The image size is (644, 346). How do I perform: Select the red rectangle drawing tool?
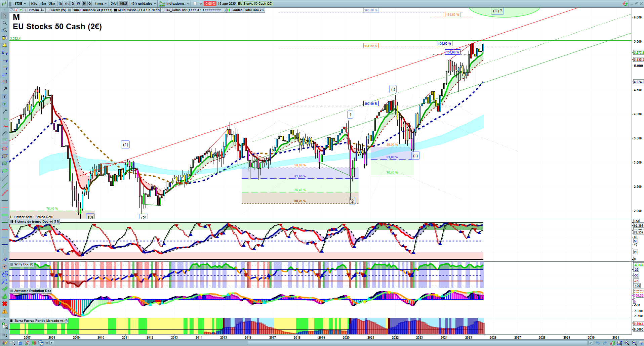(x=5, y=82)
